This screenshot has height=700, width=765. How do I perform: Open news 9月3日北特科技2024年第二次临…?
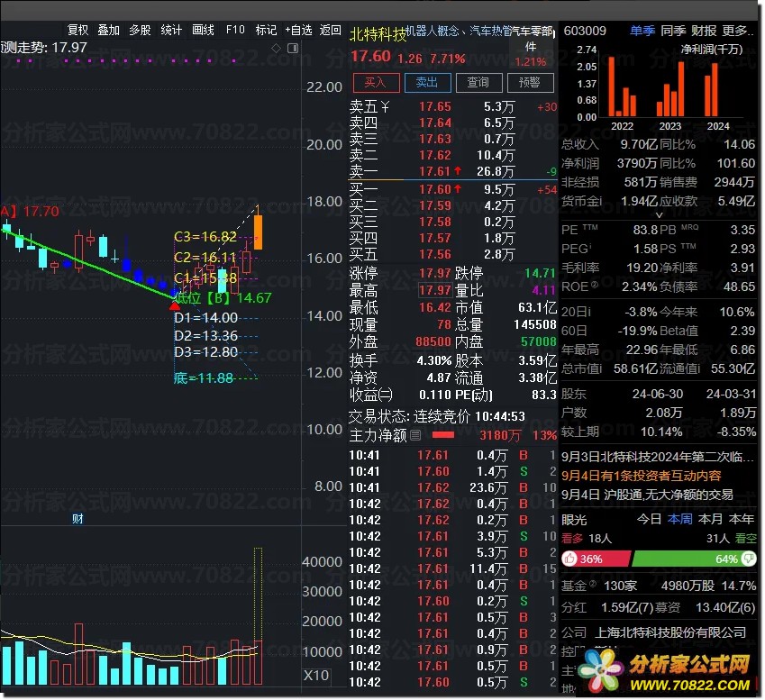[657, 457]
